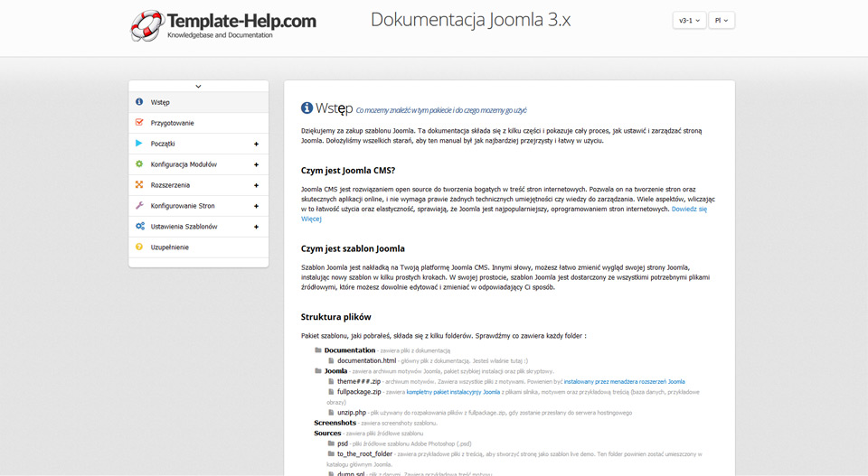Open the v3-1 version dropdown
The image size is (868, 476).
tap(689, 21)
